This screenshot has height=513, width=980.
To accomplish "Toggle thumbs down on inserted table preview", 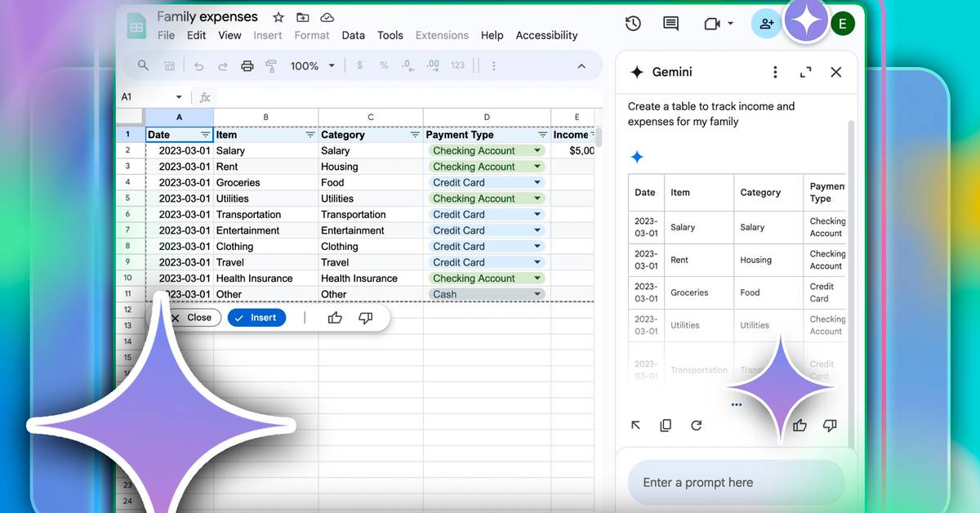I will [365, 318].
